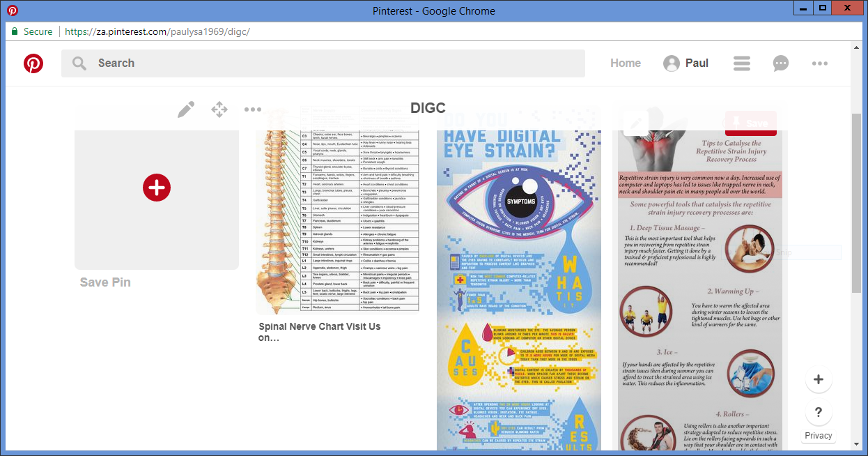Open the Privacy link
This screenshot has height=456, width=868.
[x=818, y=435]
